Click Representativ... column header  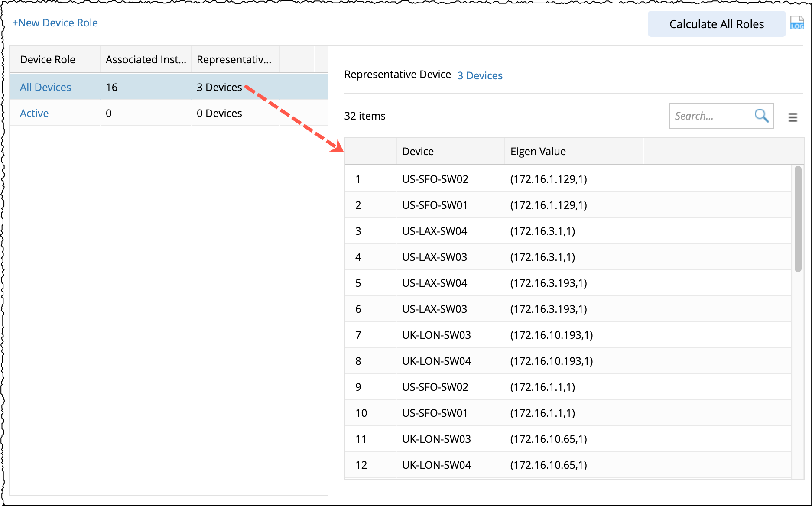click(x=234, y=60)
